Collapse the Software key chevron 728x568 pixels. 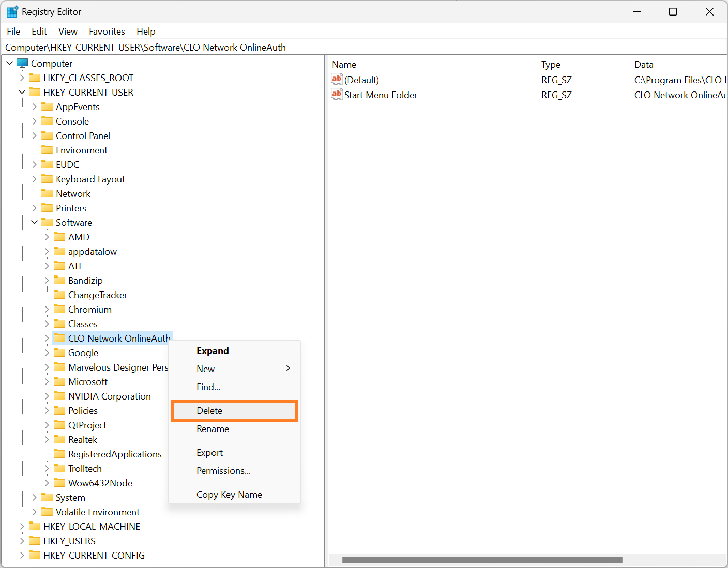coord(34,222)
